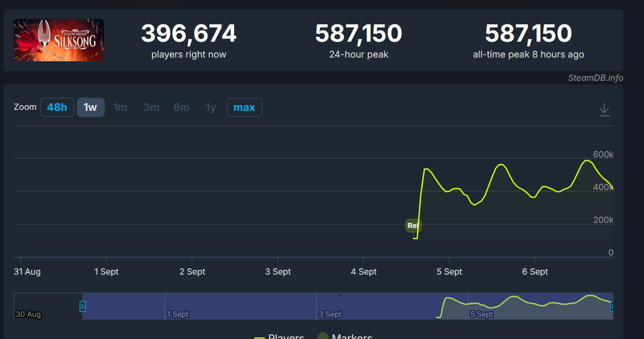
Task: Click the all-time peak 8 hours ago text
Action: click(x=528, y=54)
